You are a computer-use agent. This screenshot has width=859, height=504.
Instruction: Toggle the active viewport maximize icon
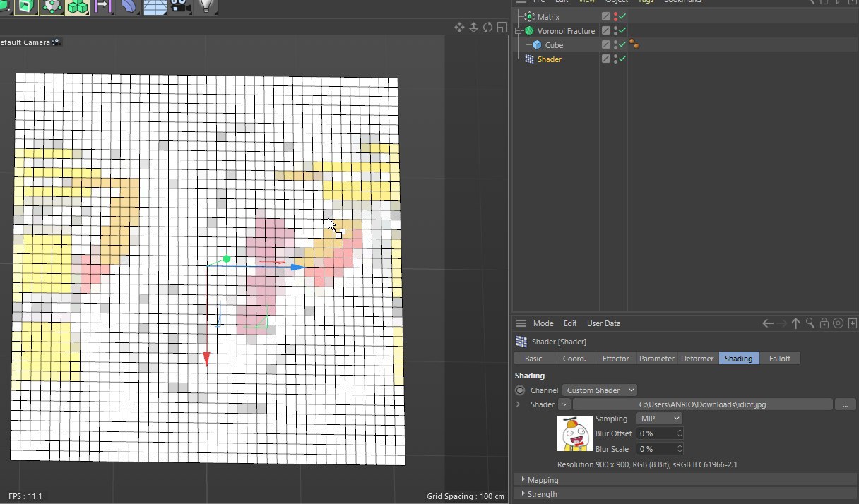pyautogui.click(x=502, y=28)
